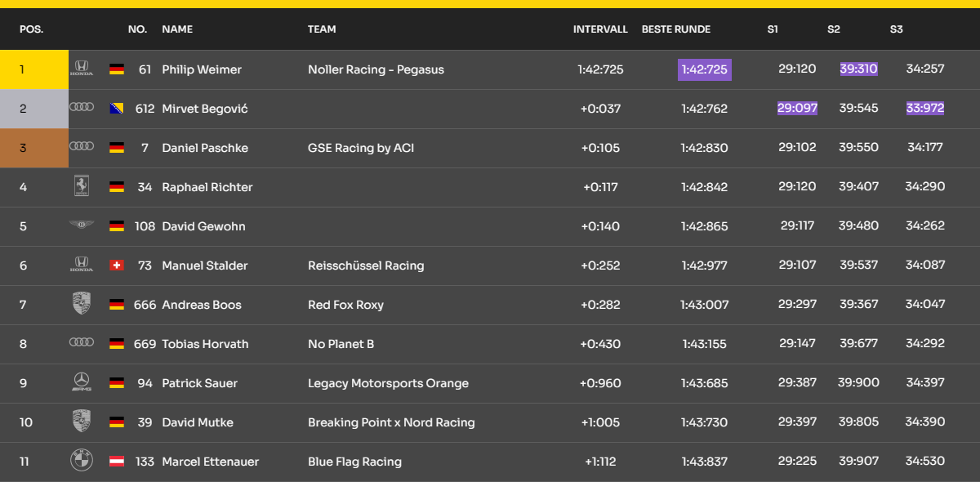Click the Austrian flag next to Marcel Ettenauer
This screenshot has width=980, height=482.
click(x=117, y=462)
